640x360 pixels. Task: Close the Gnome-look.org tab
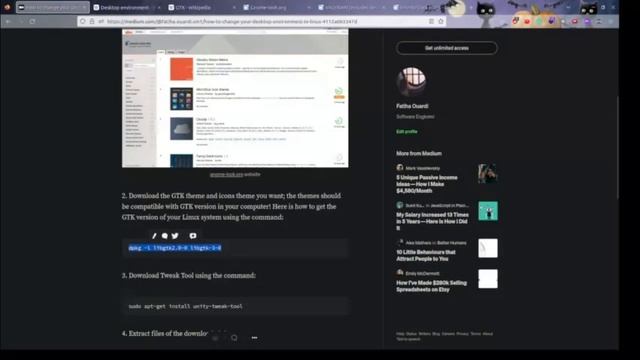pos(309,7)
